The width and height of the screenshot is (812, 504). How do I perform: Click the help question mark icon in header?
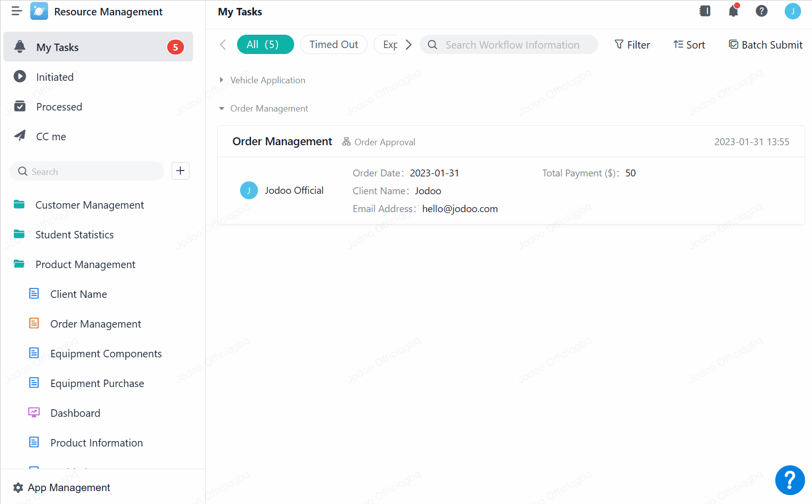click(761, 11)
